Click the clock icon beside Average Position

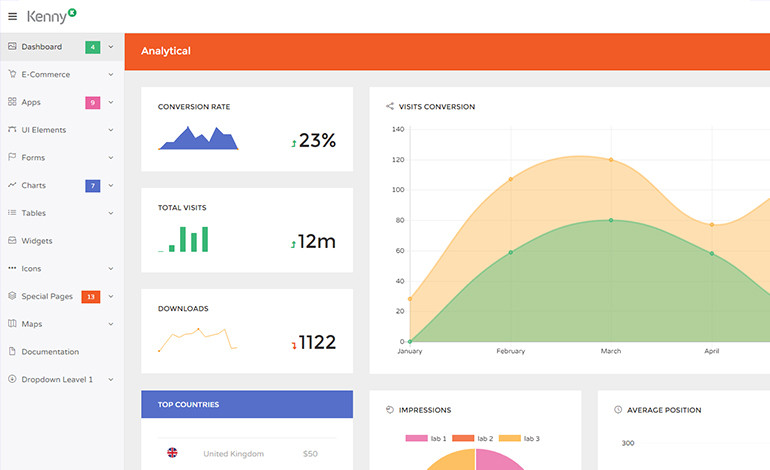(618, 410)
